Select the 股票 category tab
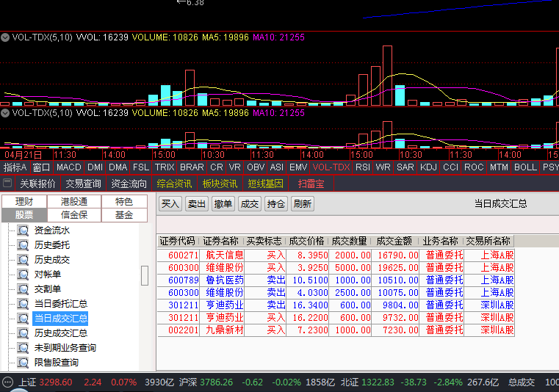The image size is (559, 392). [x=24, y=215]
